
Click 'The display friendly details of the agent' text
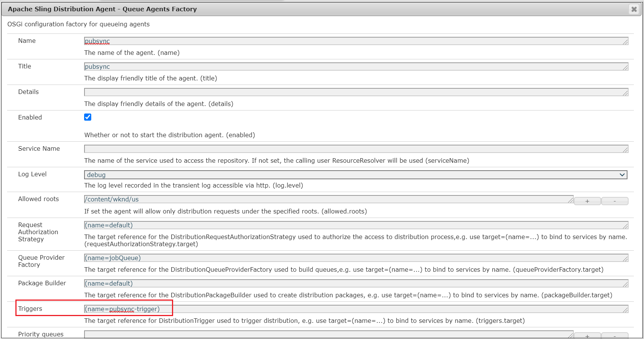(x=159, y=104)
